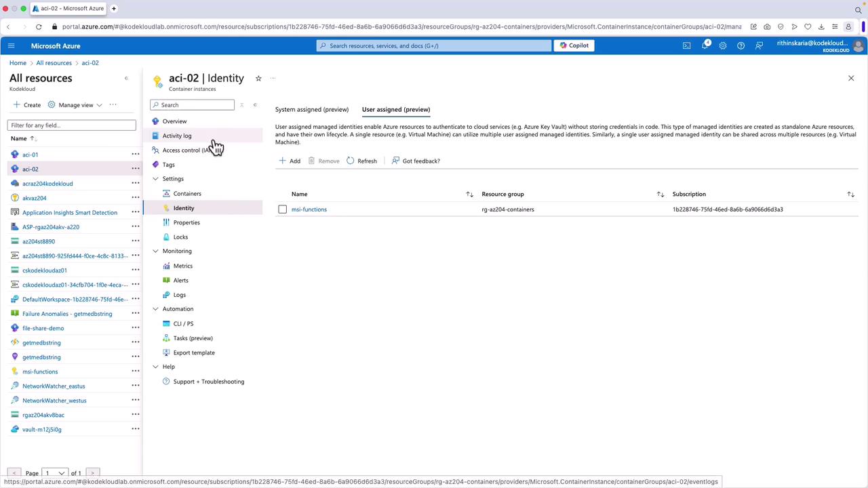Select the User assigned (preview) tab
Screen dimensions: 868x488
(396, 109)
